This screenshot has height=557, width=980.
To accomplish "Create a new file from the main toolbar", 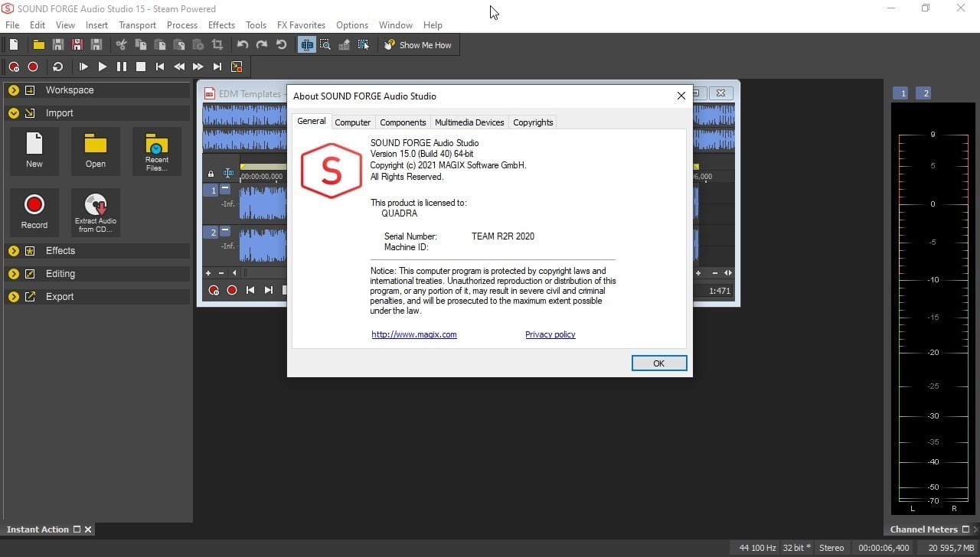I will [14, 45].
